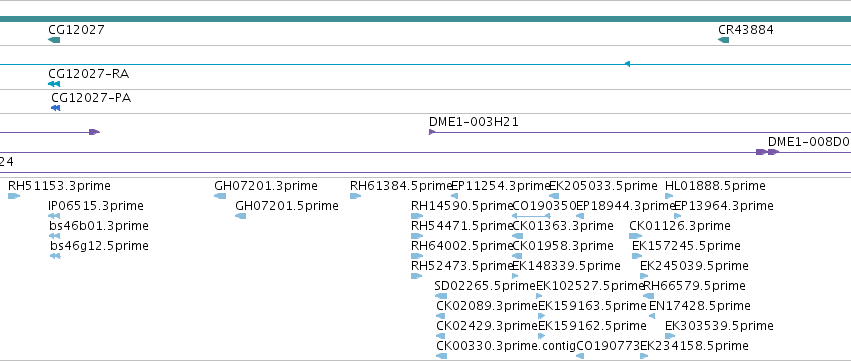Screen dimensions: 851x361
Task: Click the teal chromosome bar at top
Action: coord(426,19)
